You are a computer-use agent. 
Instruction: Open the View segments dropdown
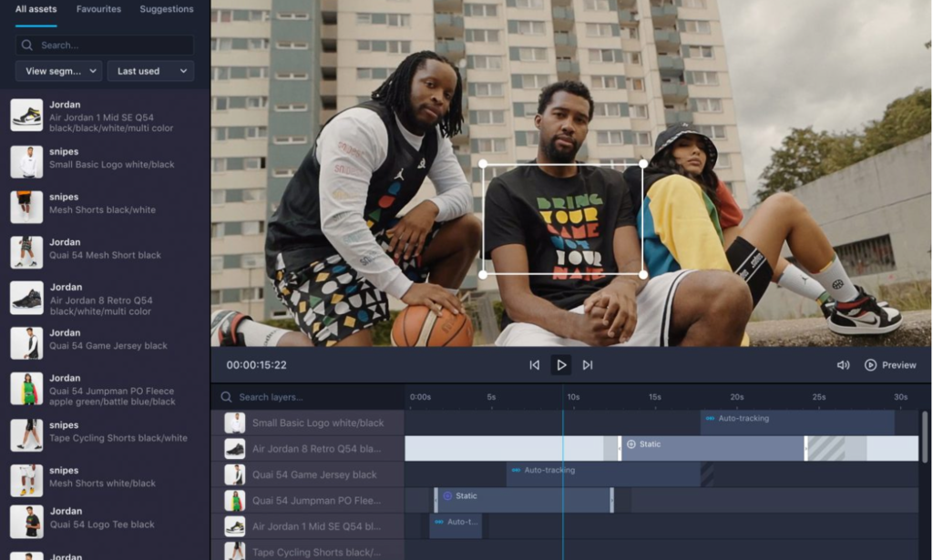[x=59, y=71]
